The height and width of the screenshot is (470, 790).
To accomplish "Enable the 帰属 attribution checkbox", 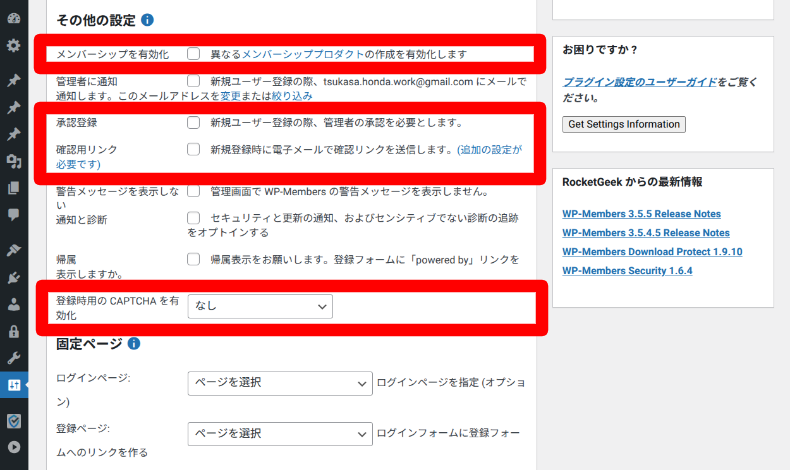I will coord(193,259).
